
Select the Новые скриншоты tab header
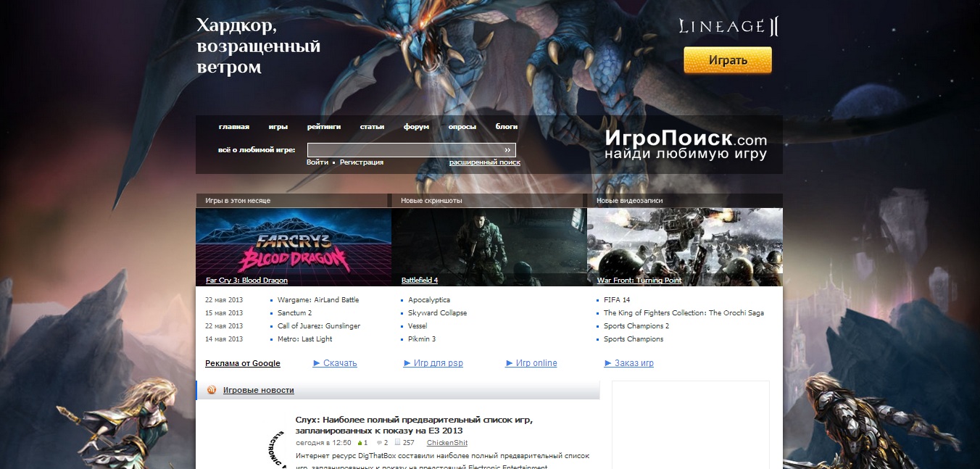[487, 200]
